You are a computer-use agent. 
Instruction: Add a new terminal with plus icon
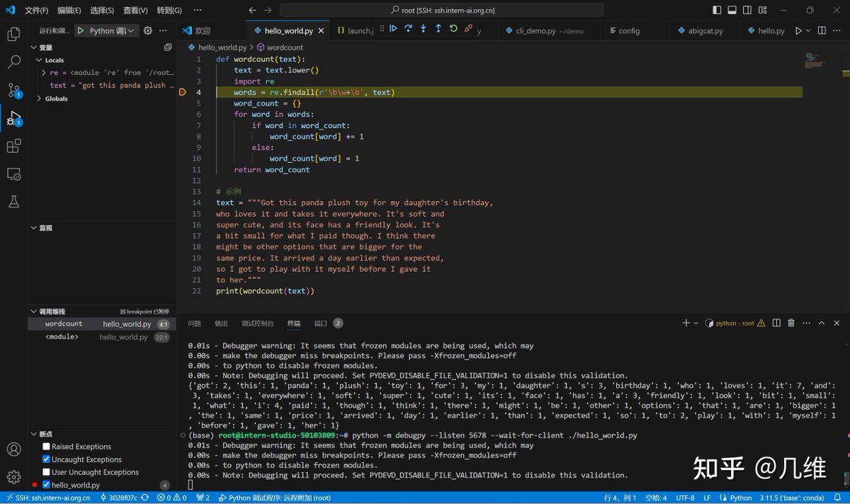coord(686,323)
